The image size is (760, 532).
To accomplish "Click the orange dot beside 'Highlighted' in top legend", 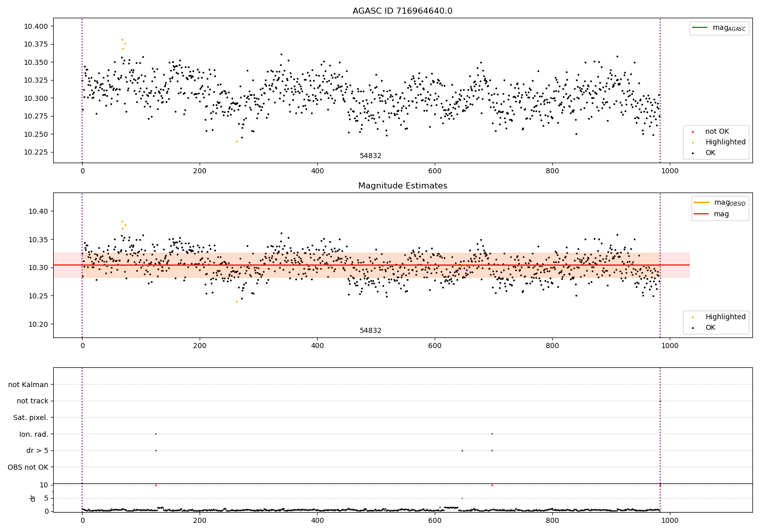I will (x=693, y=143).
